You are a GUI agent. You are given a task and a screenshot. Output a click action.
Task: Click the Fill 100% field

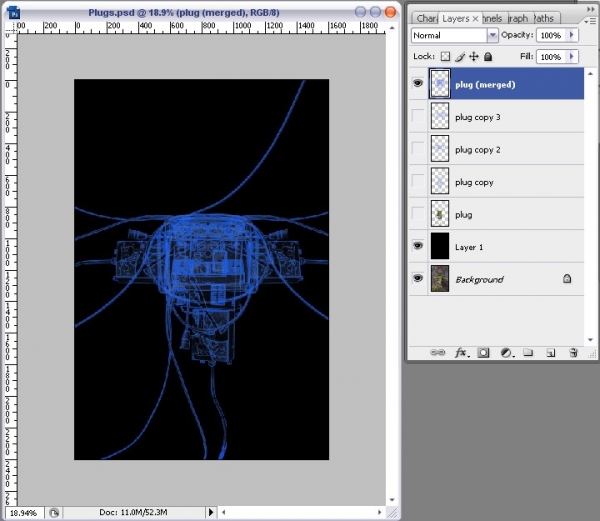pyautogui.click(x=551, y=57)
